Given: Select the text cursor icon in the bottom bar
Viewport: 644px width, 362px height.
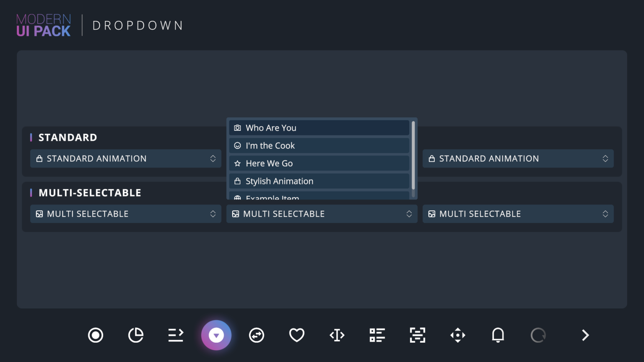Looking at the screenshot, I should point(337,335).
